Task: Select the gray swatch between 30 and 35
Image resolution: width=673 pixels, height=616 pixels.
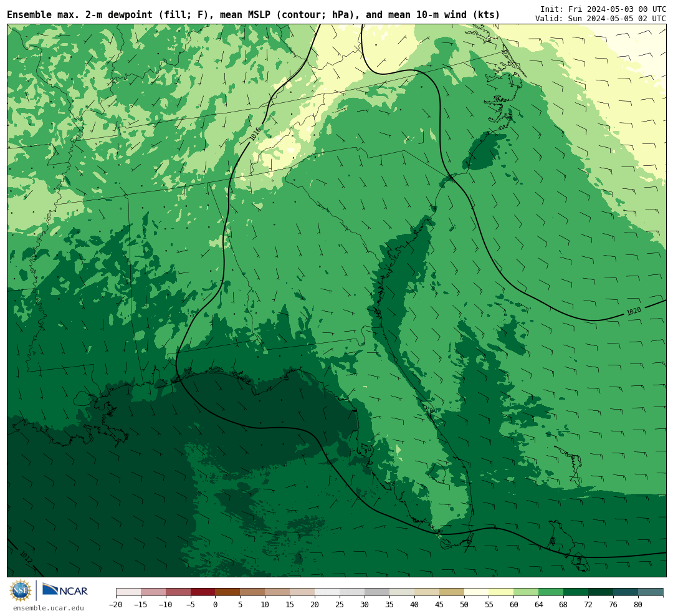Action: pyautogui.click(x=377, y=592)
